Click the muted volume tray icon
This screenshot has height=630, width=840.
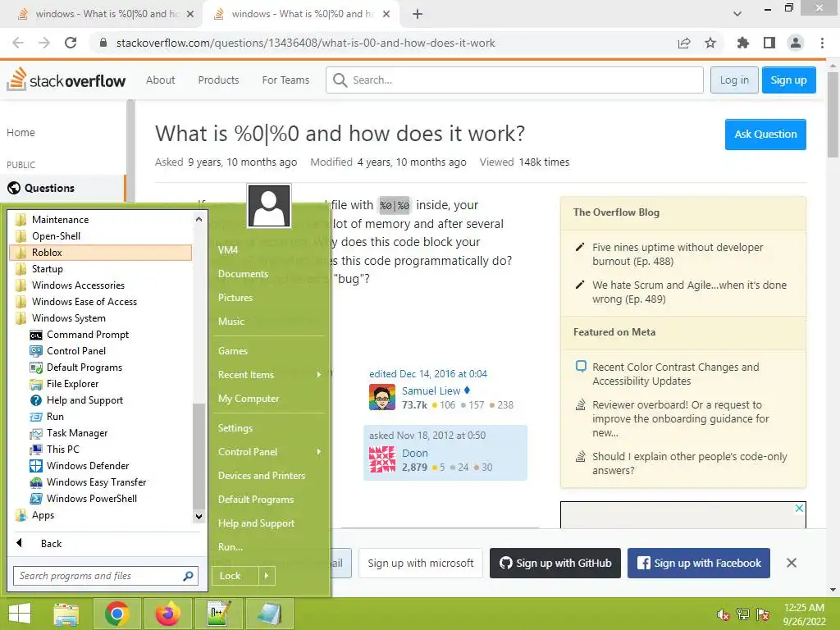(724, 614)
